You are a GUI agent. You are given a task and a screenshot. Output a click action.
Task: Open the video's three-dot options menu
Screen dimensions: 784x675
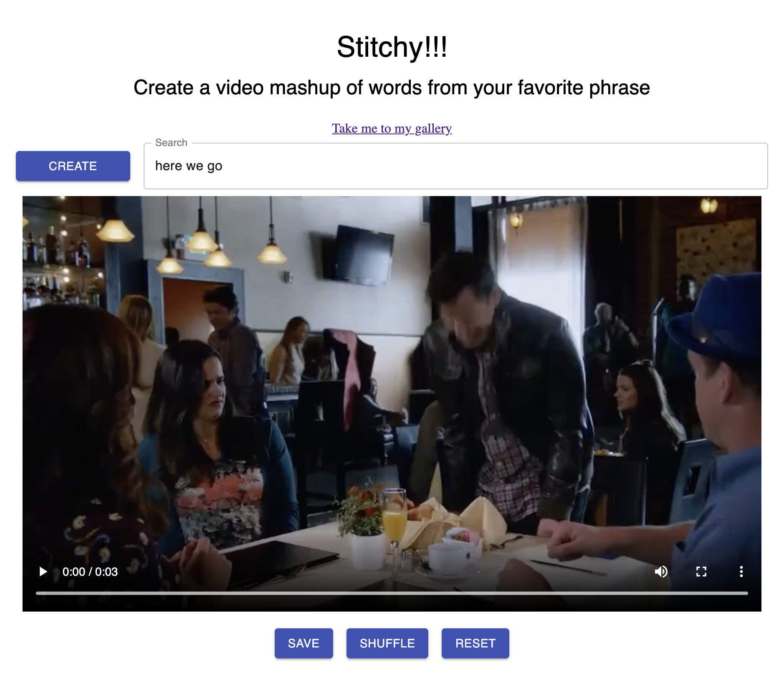741,572
